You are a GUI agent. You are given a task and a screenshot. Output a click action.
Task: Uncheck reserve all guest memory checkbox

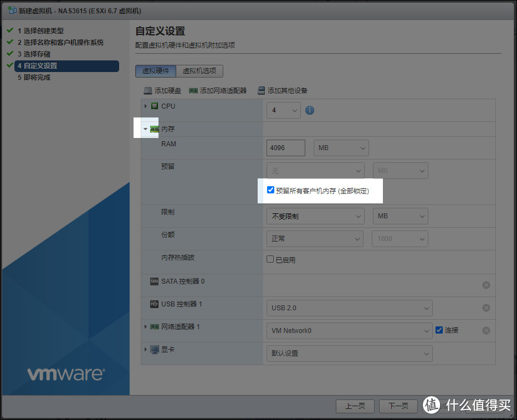pos(271,190)
